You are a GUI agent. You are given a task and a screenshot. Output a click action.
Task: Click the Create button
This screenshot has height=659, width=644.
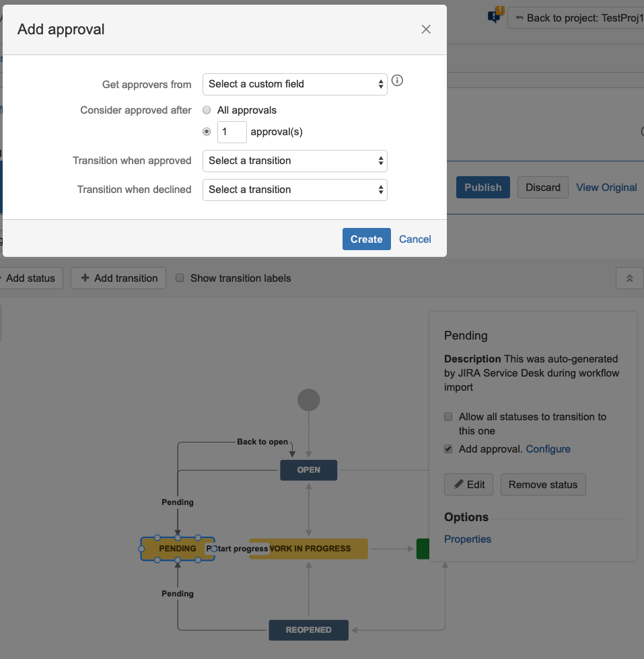[x=366, y=239]
